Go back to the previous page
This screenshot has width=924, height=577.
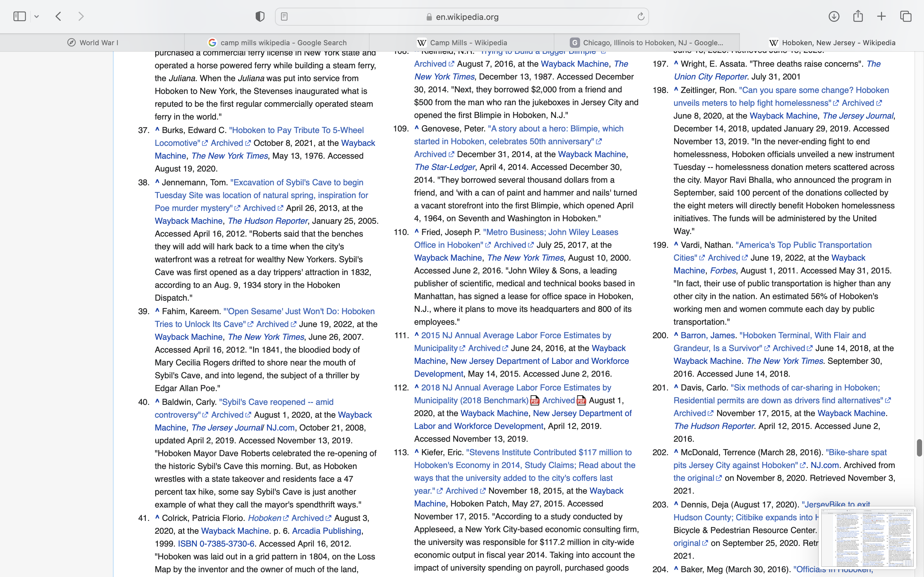pyautogui.click(x=58, y=16)
